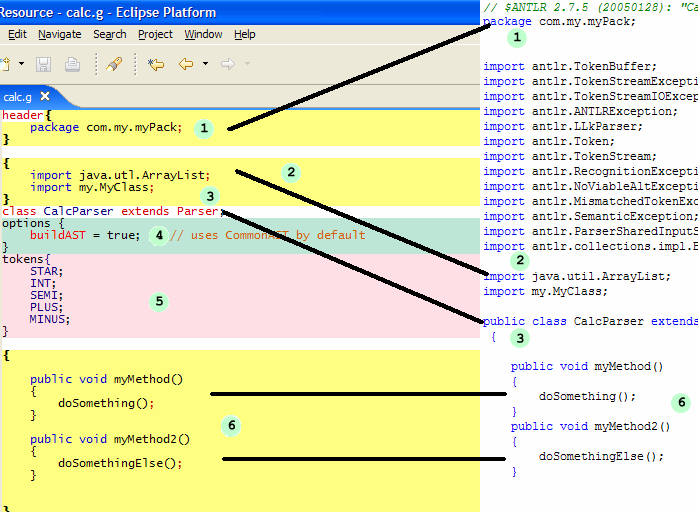
Task: Click 'import antlr.TokenStream;' line
Action: point(570,157)
